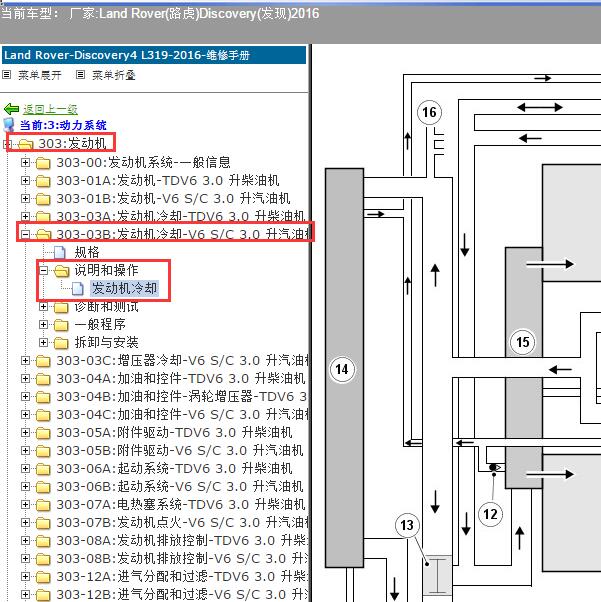Click callout number 13 in diagram

(x=407, y=525)
